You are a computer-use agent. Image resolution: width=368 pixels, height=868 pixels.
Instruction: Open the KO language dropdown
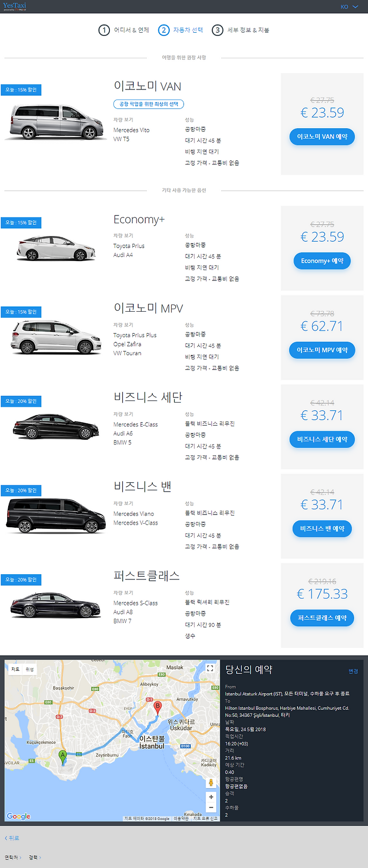[x=350, y=7]
